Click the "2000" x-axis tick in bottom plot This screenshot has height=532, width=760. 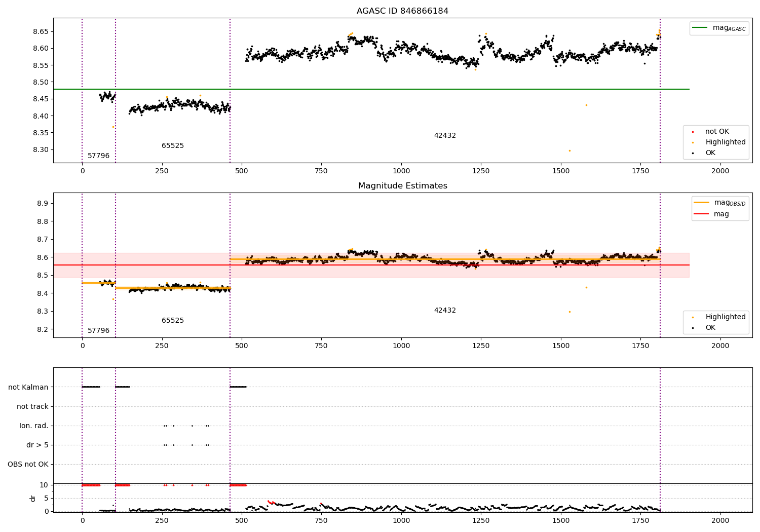[x=720, y=520]
